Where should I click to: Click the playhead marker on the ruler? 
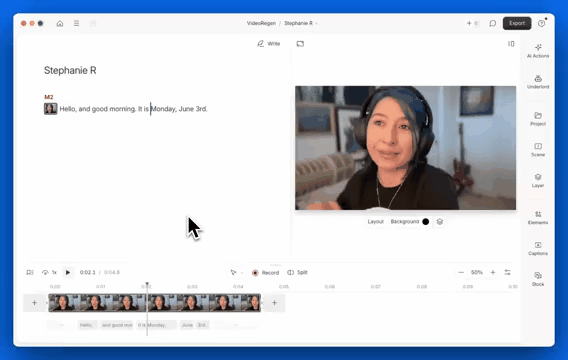pyautogui.click(x=147, y=285)
